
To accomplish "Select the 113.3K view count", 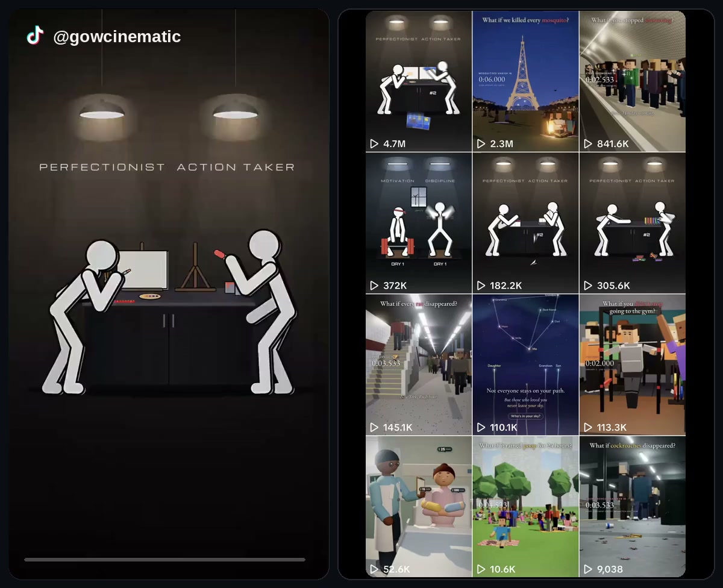I will [x=612, y=427].
